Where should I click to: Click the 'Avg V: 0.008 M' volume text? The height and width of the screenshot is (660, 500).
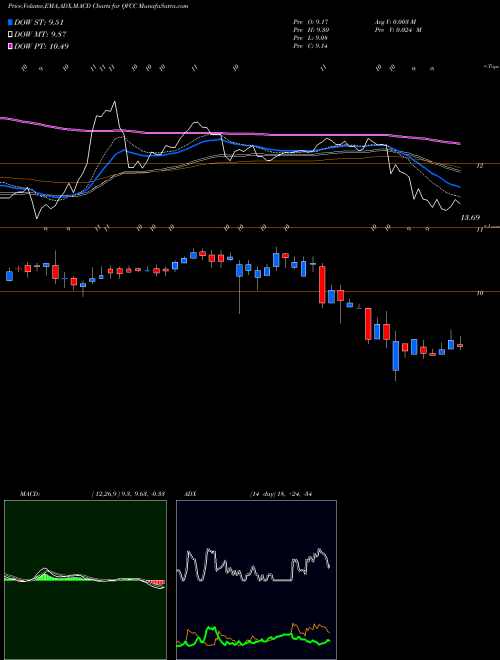[395, 21]
